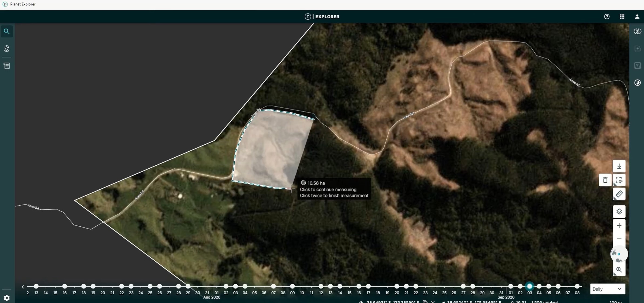Click the download imagery icon
Screen dimensions: 644x303
619,166
